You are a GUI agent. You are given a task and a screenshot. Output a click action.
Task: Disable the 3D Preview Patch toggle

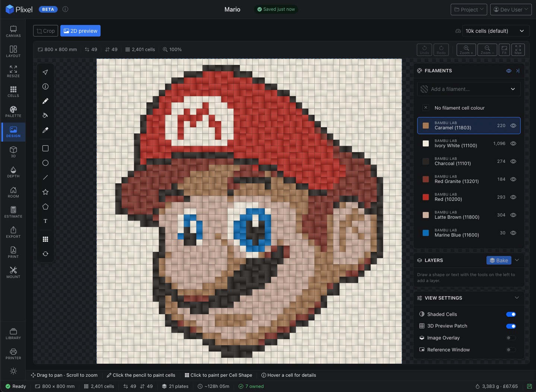click(511, 326)
